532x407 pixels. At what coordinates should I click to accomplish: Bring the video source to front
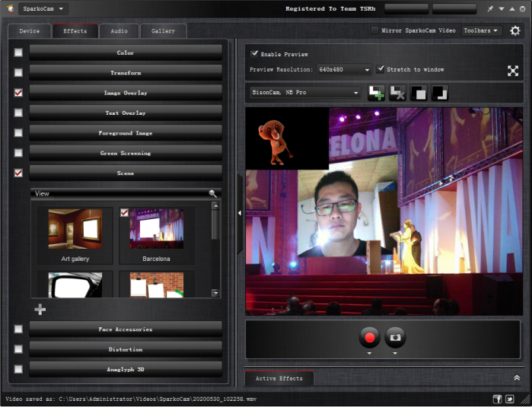point(419,93)
